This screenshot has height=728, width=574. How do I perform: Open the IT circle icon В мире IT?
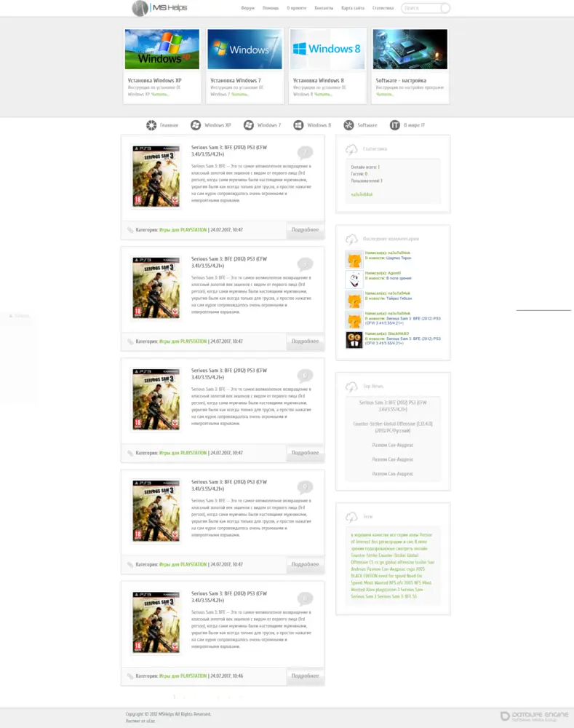pos(394,125)
